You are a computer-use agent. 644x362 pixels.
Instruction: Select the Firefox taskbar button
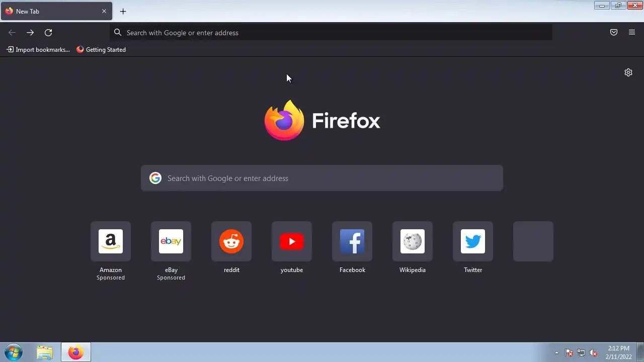pos(76,352)
